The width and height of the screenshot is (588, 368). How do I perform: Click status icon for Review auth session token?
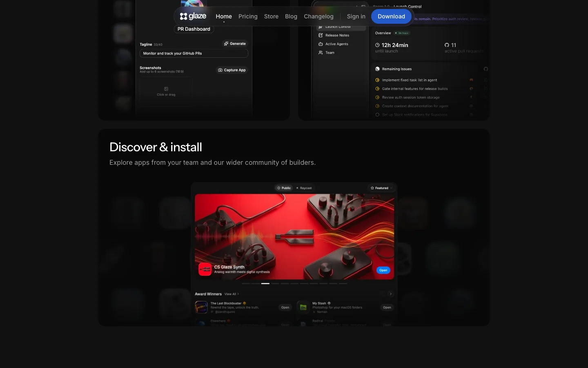pyautogui.click(x=377, y=97)
